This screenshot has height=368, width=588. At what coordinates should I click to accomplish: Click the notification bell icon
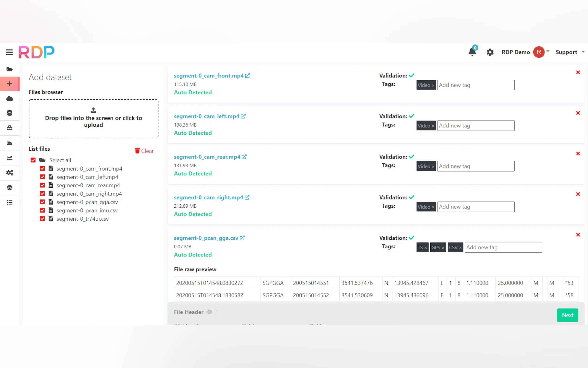(472, 52)
